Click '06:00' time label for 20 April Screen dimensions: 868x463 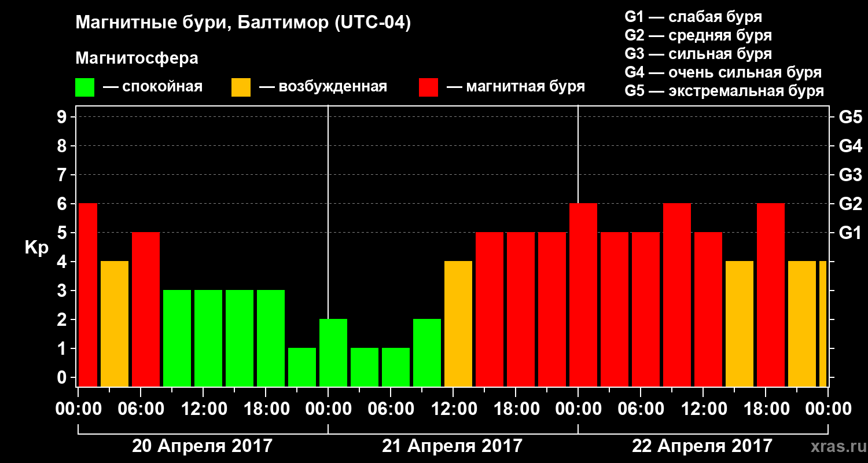[x=141, y=409]
